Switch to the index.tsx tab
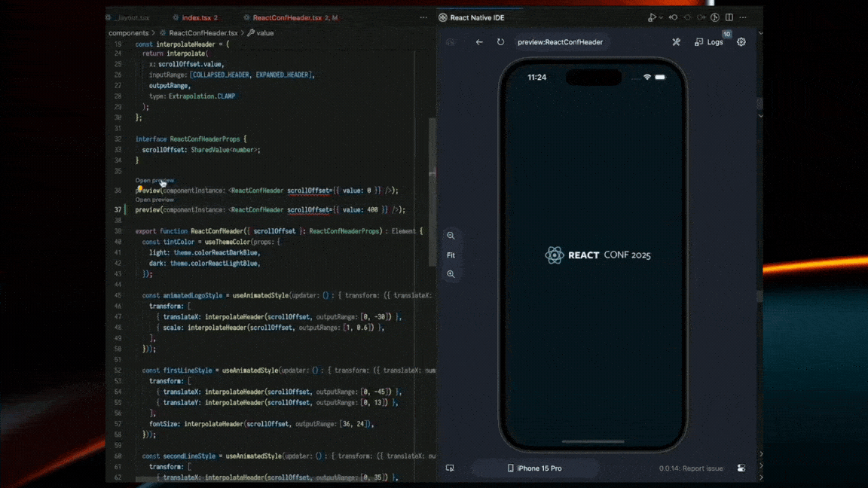The image size is (868, 488). click(x=196, y=18)
